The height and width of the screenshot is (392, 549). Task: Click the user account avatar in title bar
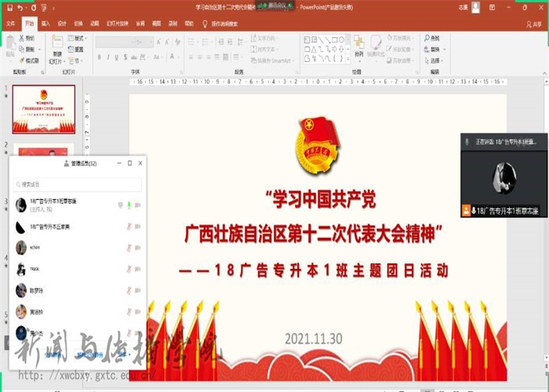(476, 7)
